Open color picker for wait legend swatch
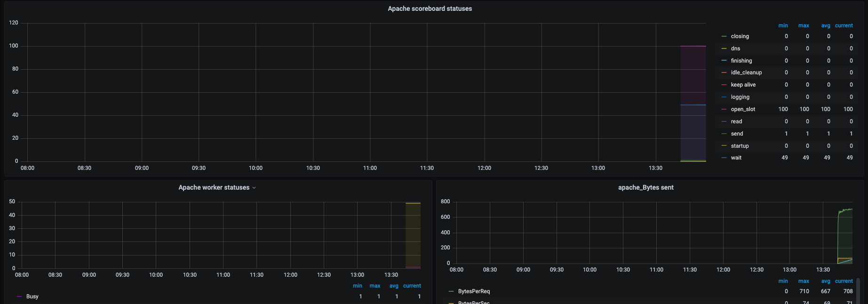 (x=724, y=158)
